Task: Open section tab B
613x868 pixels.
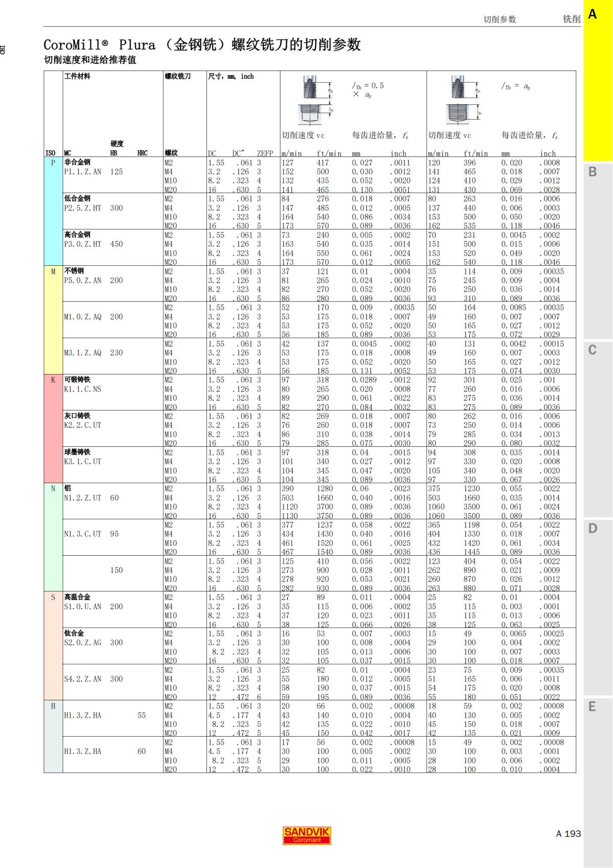Action: tap(598, 250)
